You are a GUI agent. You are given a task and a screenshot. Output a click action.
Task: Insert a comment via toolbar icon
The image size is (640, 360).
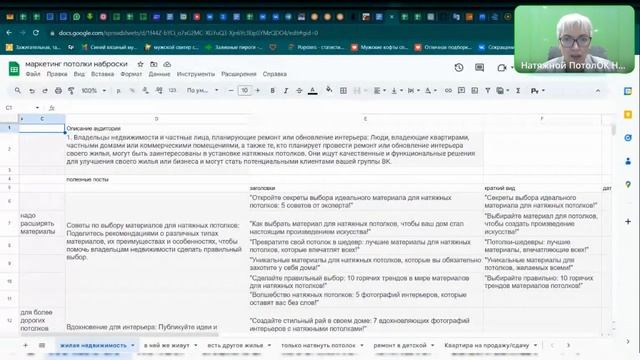pyautogui.click(x=461, y=91)
